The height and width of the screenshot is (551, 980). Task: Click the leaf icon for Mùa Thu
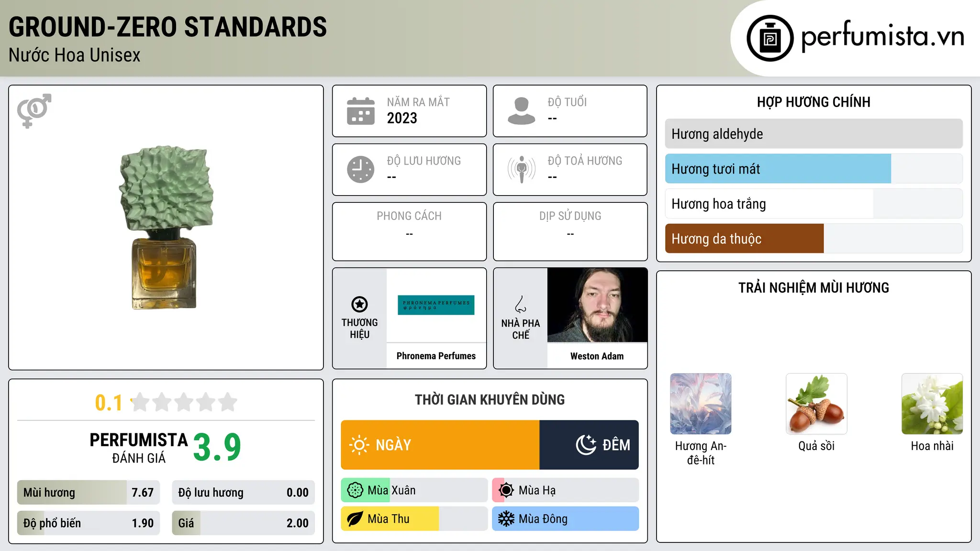[x=355, y=519]
